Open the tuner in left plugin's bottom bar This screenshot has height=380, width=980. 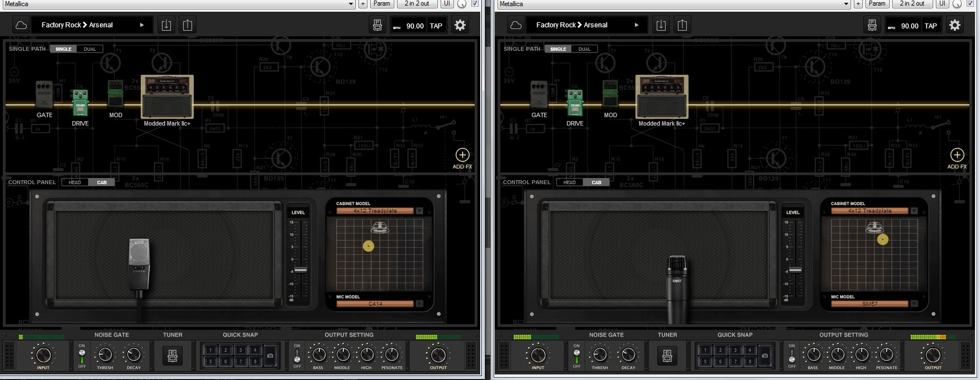coord(173,355)
